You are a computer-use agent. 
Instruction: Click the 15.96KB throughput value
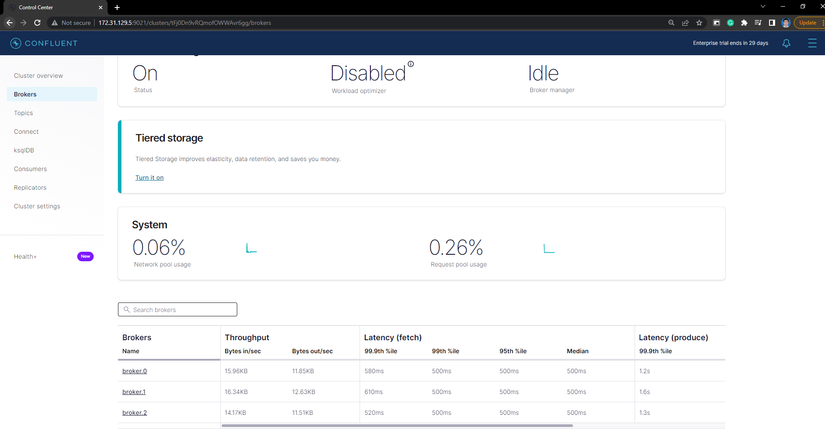[236, 371]
